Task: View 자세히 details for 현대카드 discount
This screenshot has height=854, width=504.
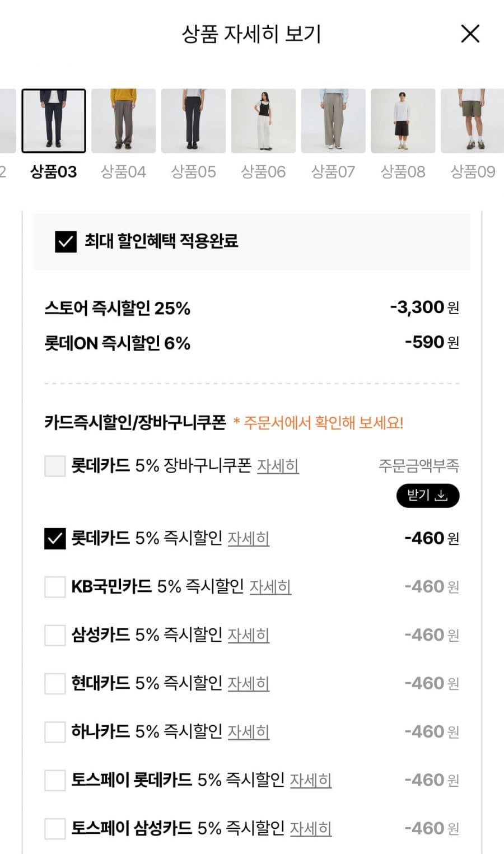Action: click(248, 684)
